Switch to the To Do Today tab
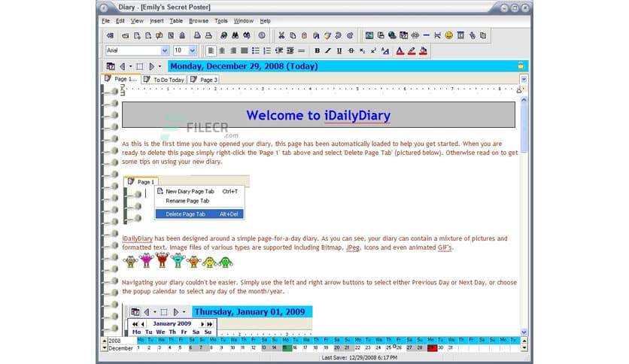Viewport: 629px width, 364px height. [164, 80]
